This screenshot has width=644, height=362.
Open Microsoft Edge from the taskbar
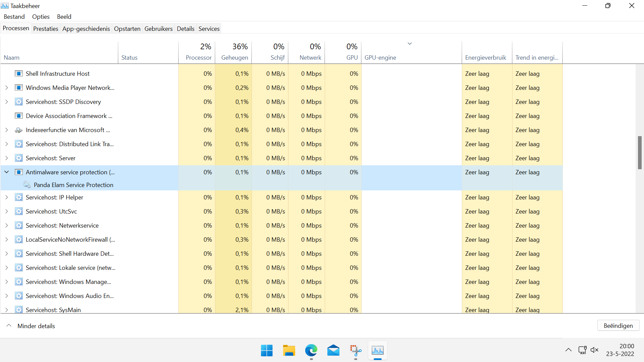(x=311, y=351)
